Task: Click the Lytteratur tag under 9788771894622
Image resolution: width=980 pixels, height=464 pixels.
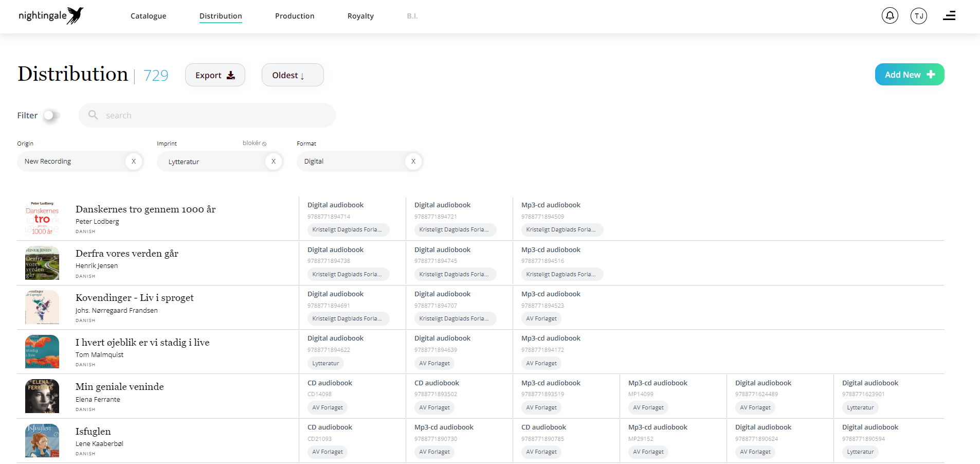Action: click(326, 363)
